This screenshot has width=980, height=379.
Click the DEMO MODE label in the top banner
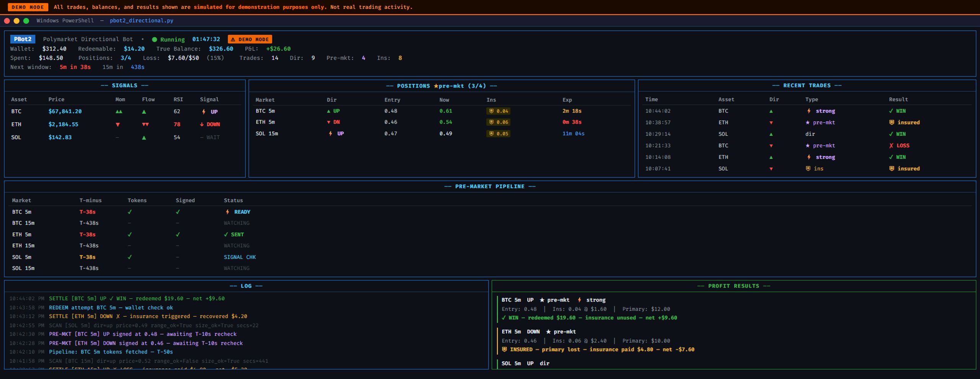pos(28,7)
